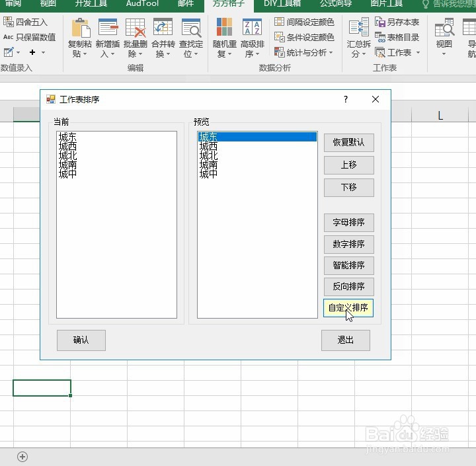Click the 高级排序 ZA icon
The height and width of the screenshot is (466, 476).
pyautogui.click(x=252, y=26)
